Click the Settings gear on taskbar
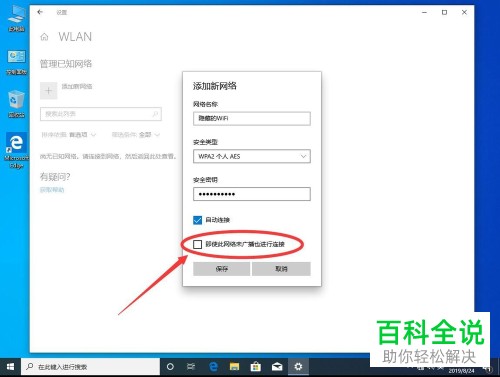Image resolution: width=500 pixels, height=377 pixels. point(298,367)
